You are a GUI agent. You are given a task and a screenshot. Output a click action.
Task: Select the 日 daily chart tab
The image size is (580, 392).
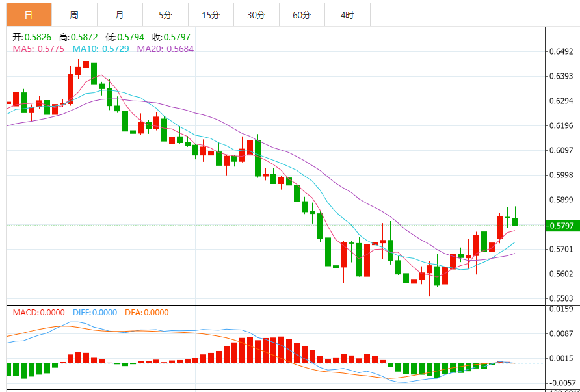pos(29,14)
